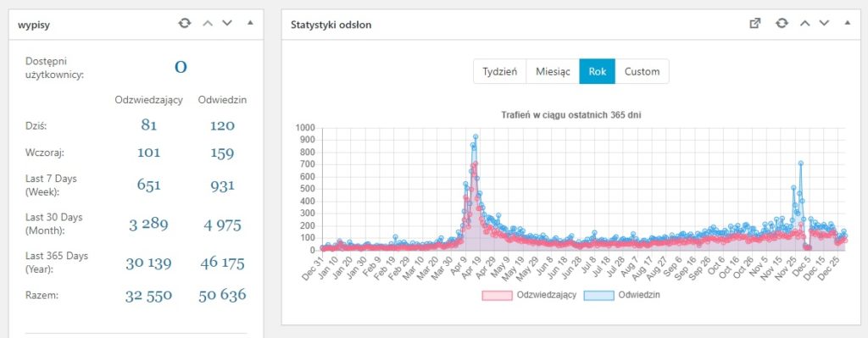
Task: Click the wypisy widget title
Action: tap(34, 25)
